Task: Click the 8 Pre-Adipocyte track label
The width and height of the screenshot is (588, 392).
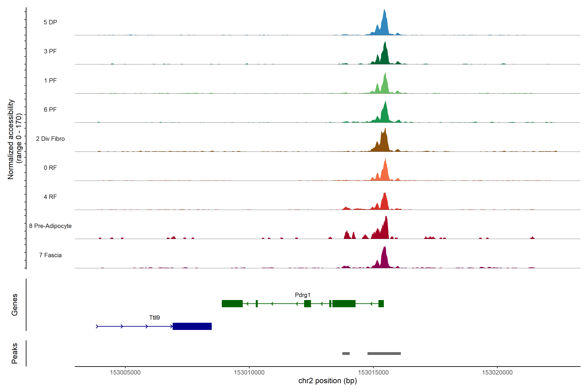Action: (x=50, y=226)
